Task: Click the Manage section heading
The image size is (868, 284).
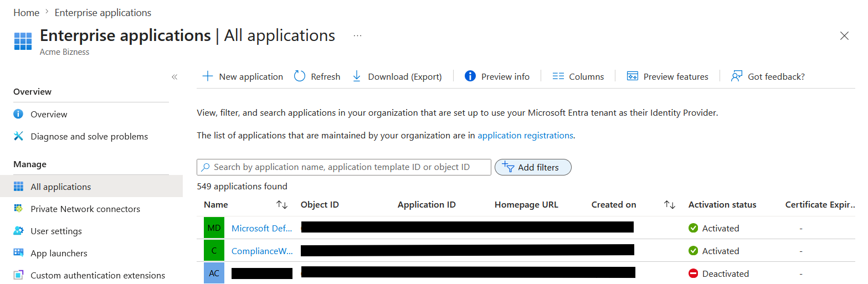Action: point(30,164)
